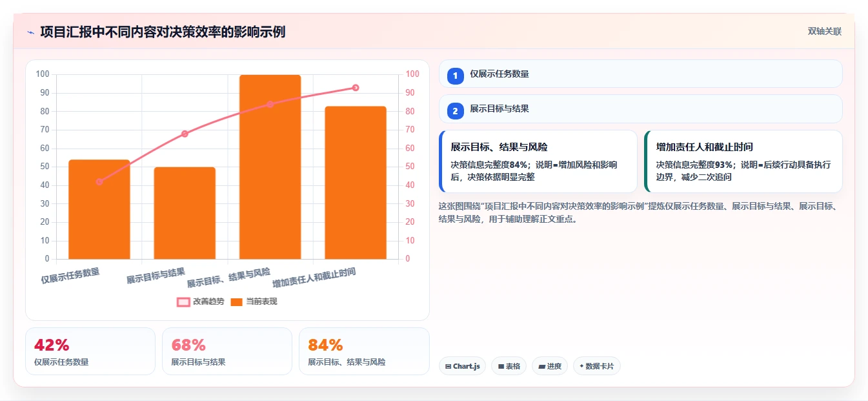This screenshot has width=868, height=401.
Task: Click the left axis value 100
Action: pyautogui.click(x=43, y=74)
